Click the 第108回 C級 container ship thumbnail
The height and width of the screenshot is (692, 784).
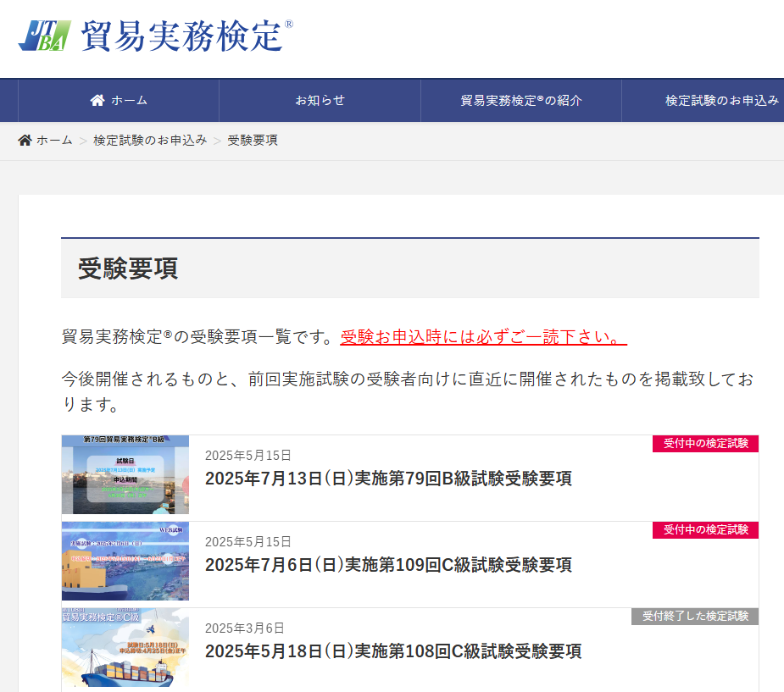[125, 648]
